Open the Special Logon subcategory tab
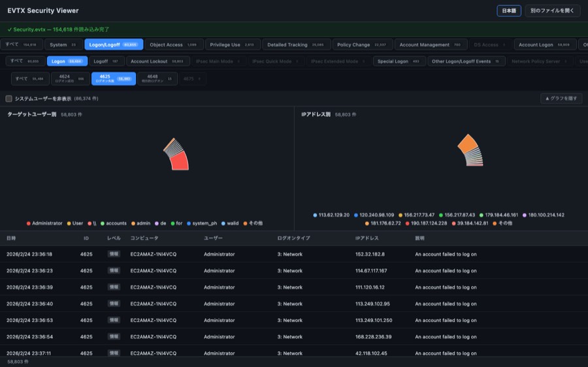Image resolution: width=588 pixels, height=367 pixels. [399, 61]
